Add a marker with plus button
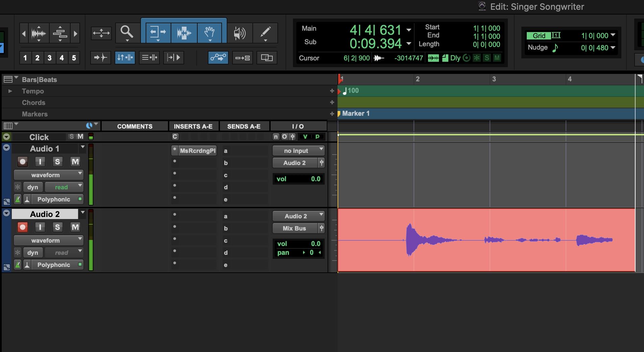 332,114
